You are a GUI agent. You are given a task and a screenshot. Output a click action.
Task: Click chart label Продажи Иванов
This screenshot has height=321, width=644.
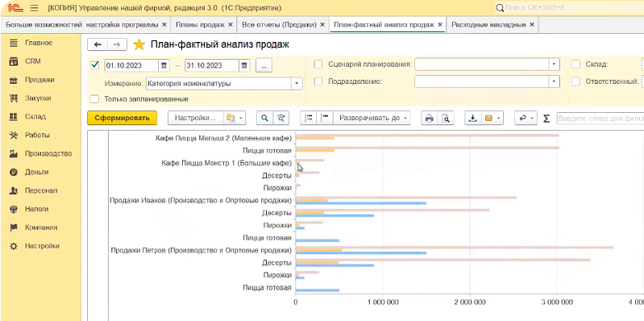(x=201, y=201)
